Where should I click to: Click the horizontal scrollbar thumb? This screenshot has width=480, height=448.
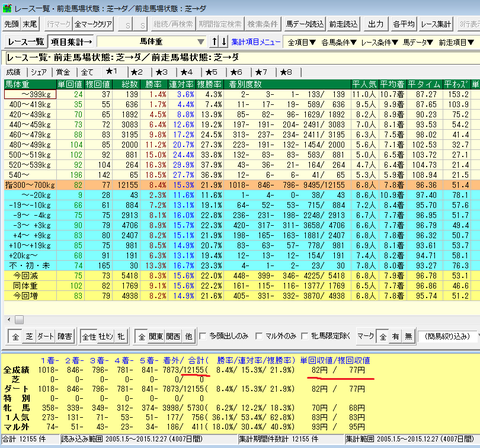tap(19, 320)
